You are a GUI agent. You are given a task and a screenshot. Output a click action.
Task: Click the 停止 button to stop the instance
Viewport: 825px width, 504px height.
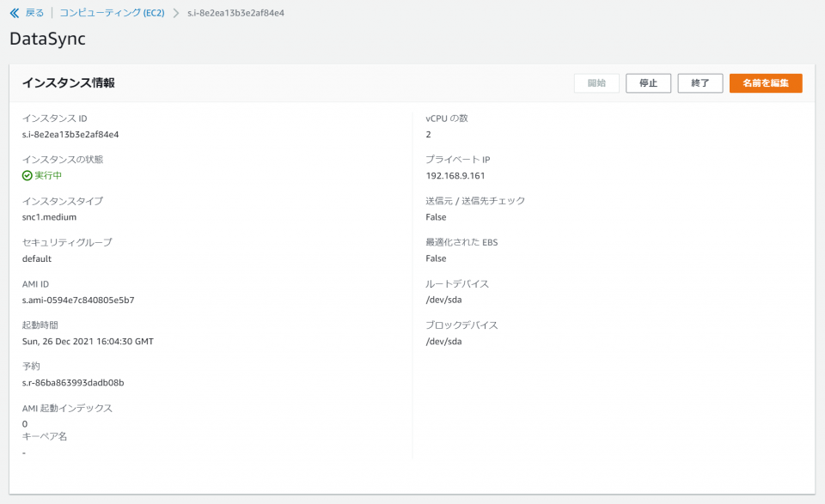pyautogui.click(x=648, y=82)
